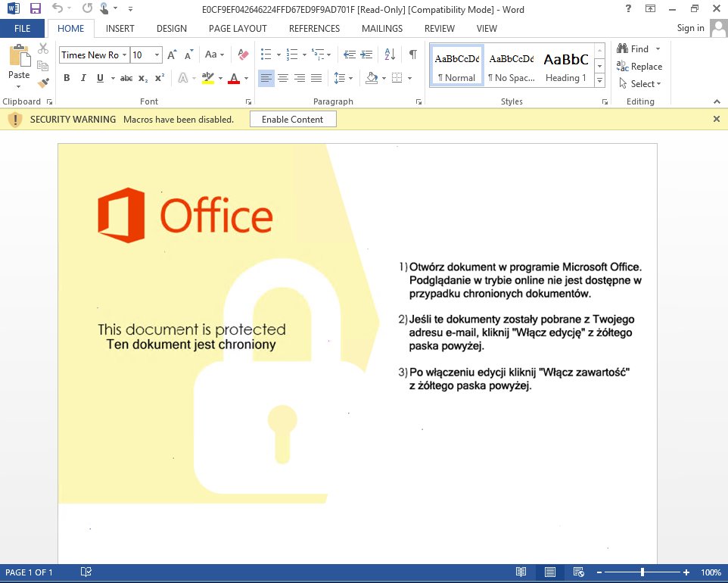Viewport: 728px width, 583px height.
Task: Collapse the ribbon with the arrow
Action: 717,101
